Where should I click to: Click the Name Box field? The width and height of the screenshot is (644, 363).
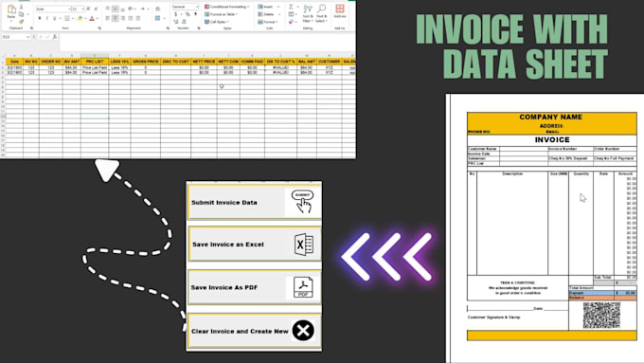[x=15, y=37]
